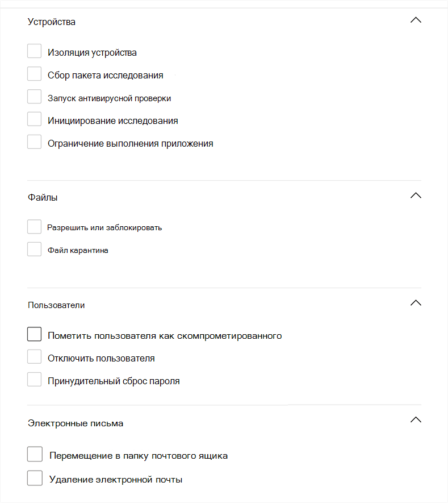Click the Файлы section heading

click(x=43, y=197)
